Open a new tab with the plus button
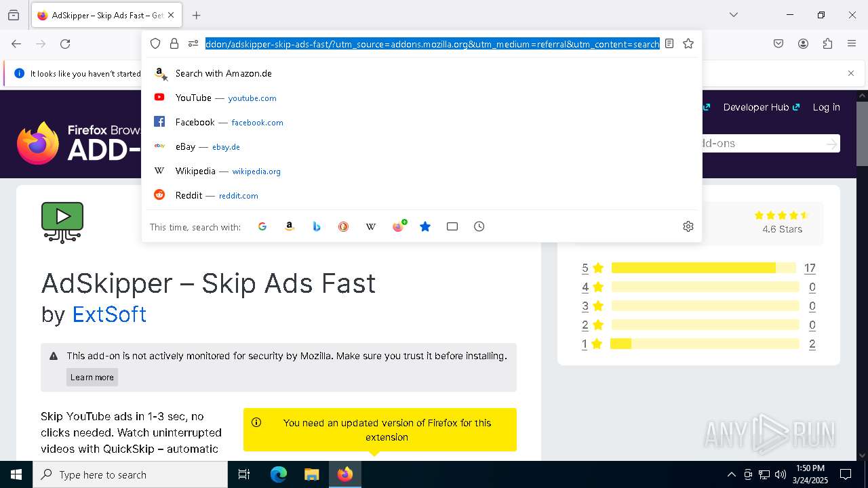 pos(197,15)
